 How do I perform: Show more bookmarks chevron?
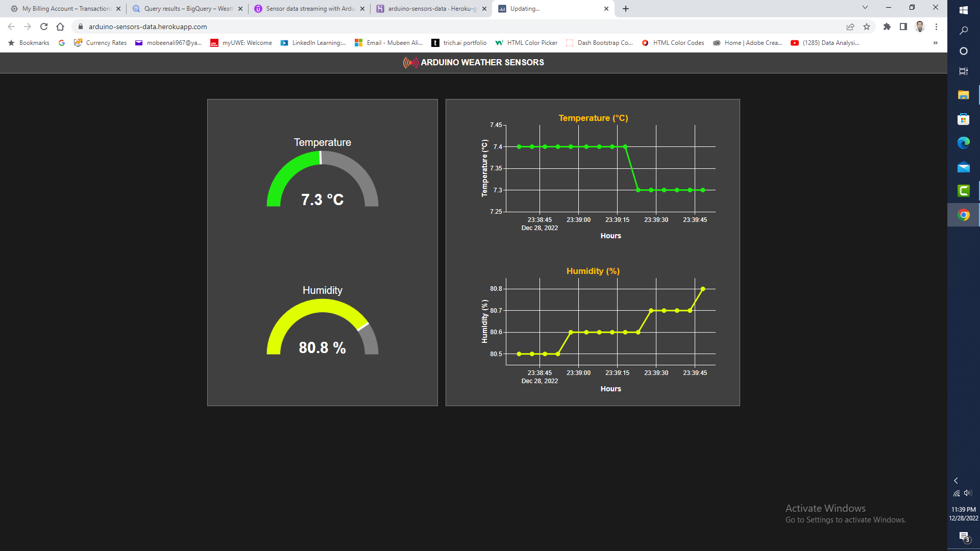pyautogui.click(x=935, y=43)
